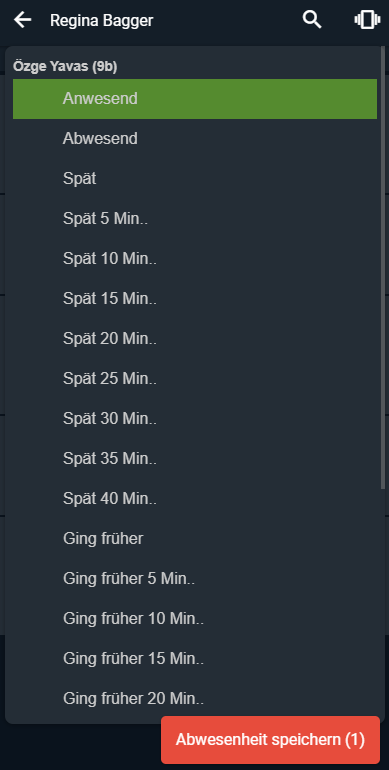Select the Anwesend option
This screenshot has height=770, width=389.
(195, 99)
